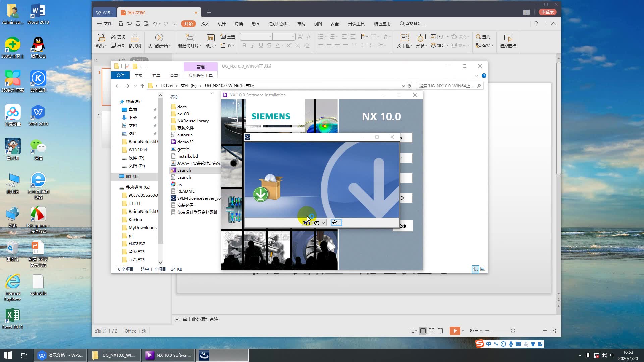Click the Copy icon in ribbon
Image resolution: width=644 pixels, height=362 pixels.
(113, 45)
